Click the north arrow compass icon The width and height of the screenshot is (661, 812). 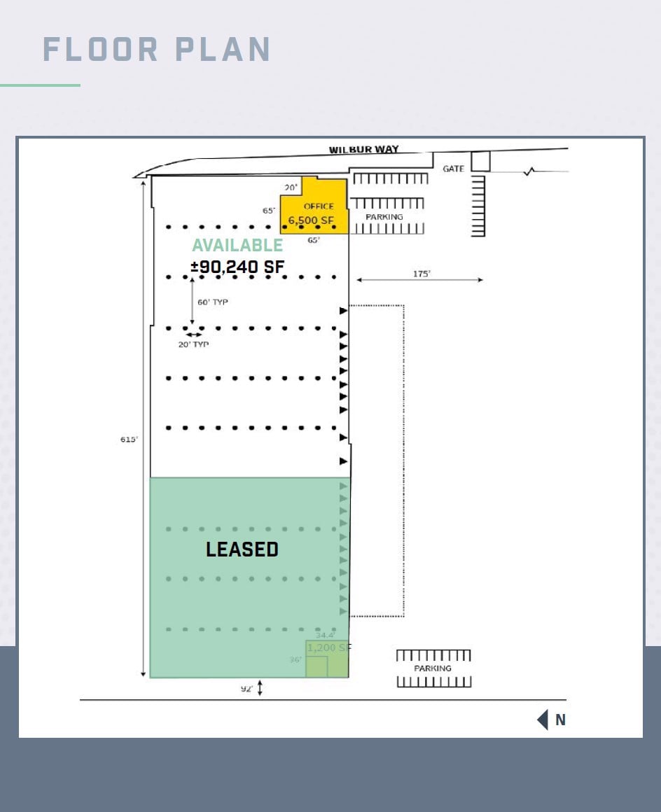543,720
